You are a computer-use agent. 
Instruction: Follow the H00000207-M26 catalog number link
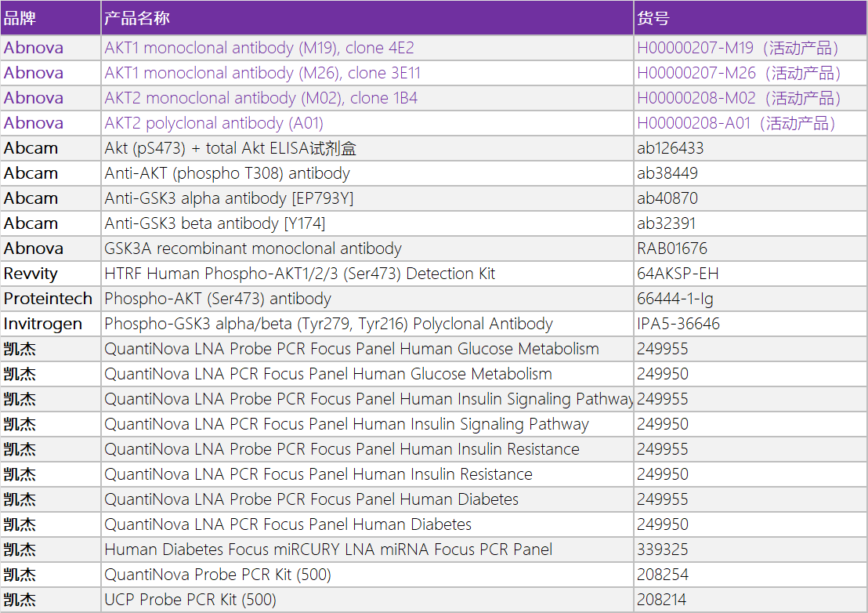[x=739, y=73]
